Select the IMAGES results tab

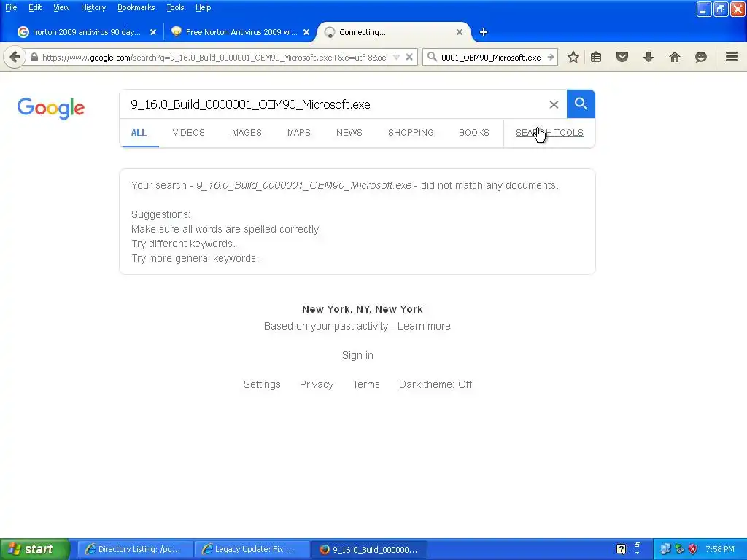246,133
